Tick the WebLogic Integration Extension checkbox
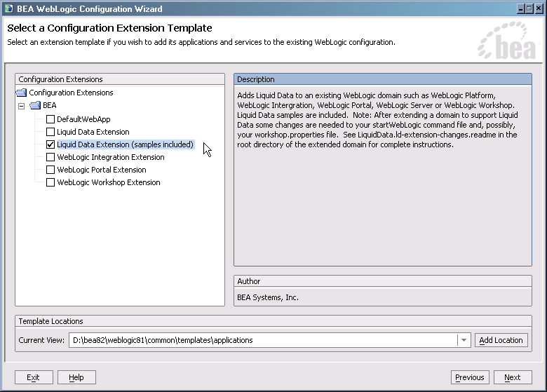 pyautogui.click(x=50, y=157)
